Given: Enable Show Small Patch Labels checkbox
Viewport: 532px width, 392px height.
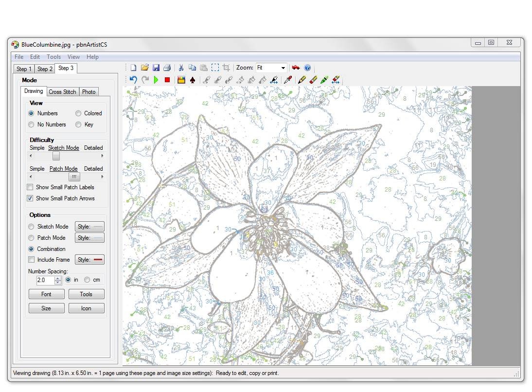Looking at the screenshot, I should [x=30, y=187].
